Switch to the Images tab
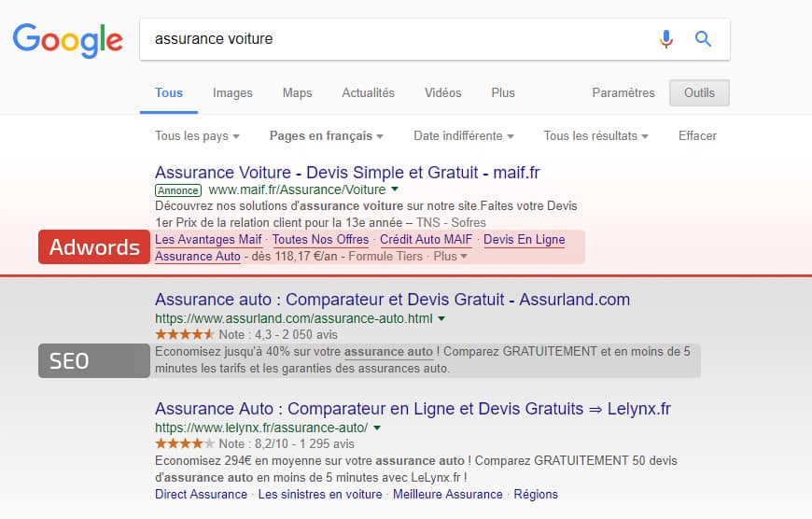812x519 pixels. coord(232,93)
